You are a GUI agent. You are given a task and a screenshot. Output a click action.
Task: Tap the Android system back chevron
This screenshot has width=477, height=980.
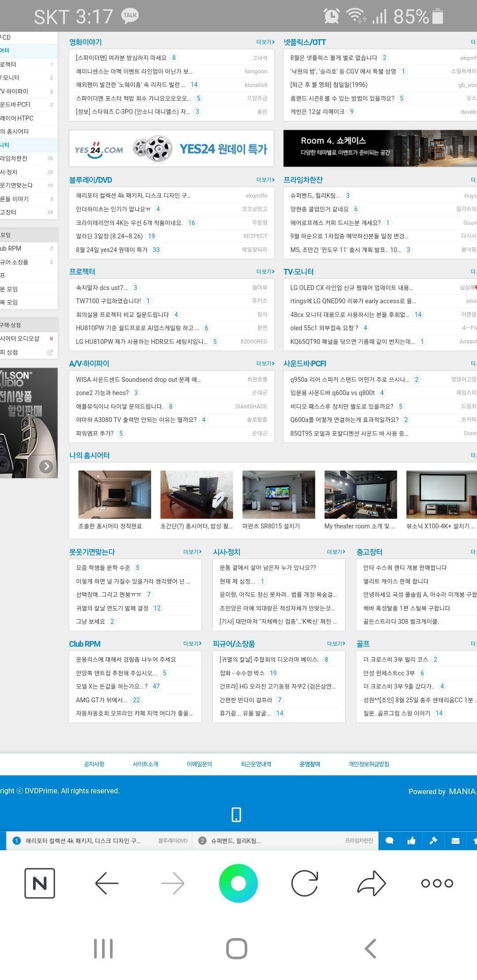(370, 949)
